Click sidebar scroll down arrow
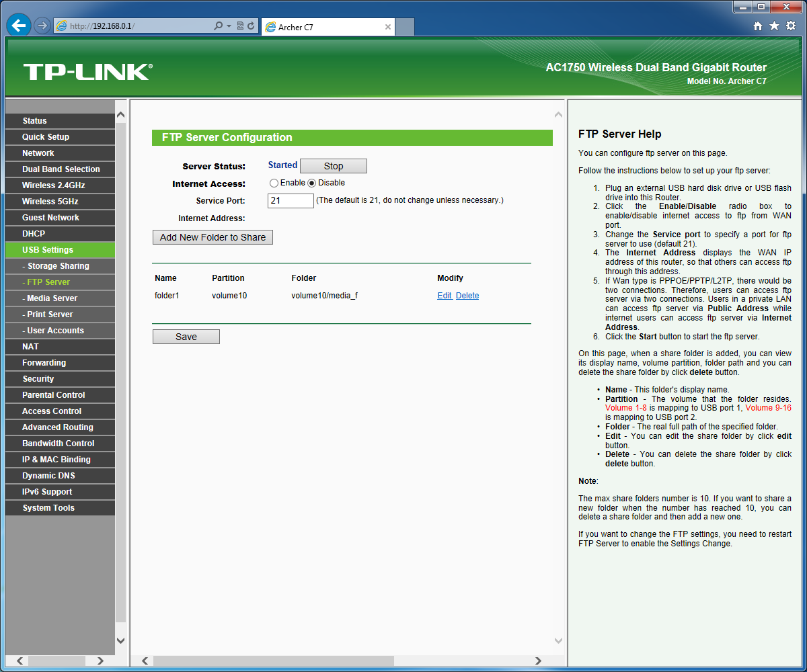The image size is (807, 672). [x=121, y=640]
